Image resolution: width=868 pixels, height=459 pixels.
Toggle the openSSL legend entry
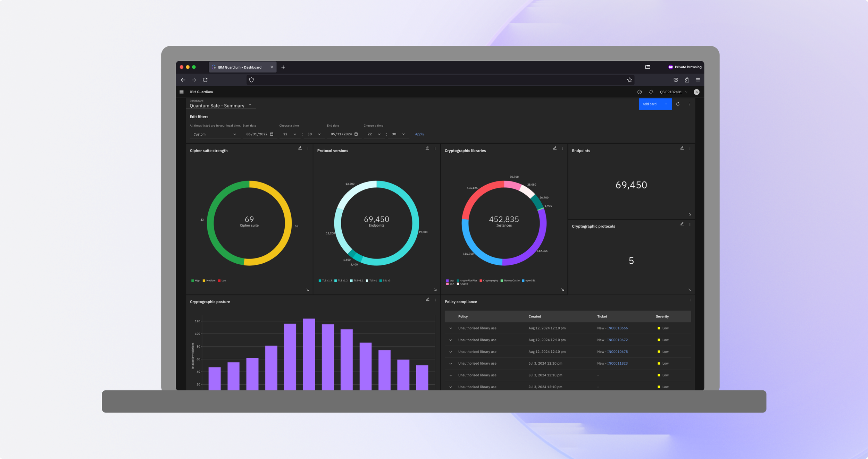528,281
